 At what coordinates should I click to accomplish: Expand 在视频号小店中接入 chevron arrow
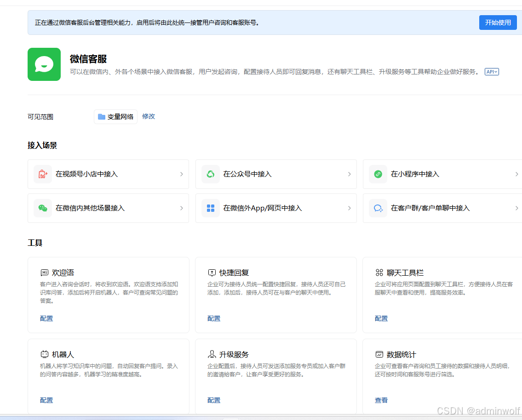(x=181, y=174)
